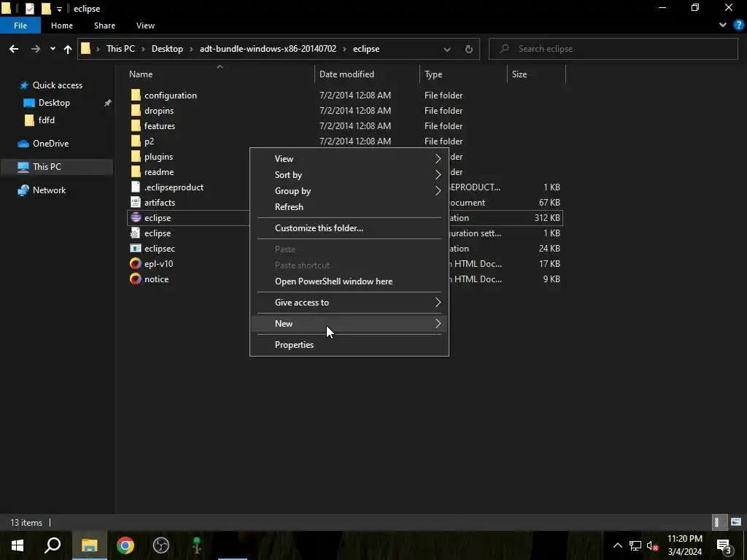Select the eclipse application purple icon
Viewport: 747px width, 560px height.
pos(136,217)
